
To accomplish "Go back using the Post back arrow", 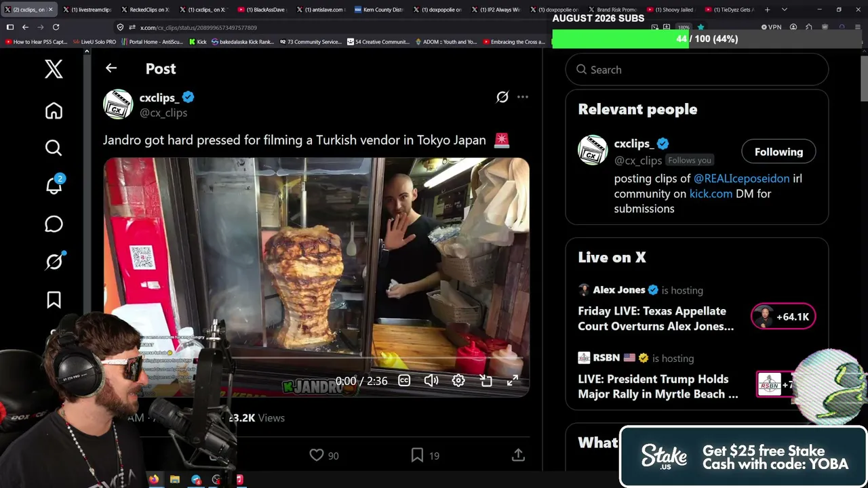I will point(111,68).
